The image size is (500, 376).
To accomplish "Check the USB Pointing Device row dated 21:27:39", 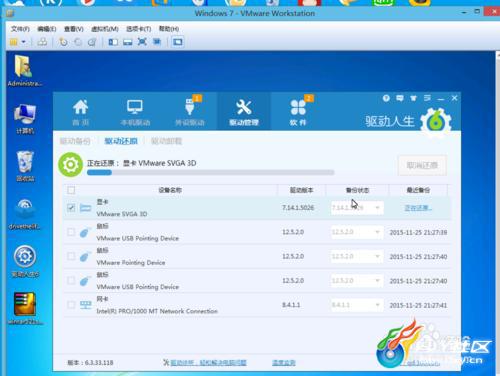I will [71, 232].
